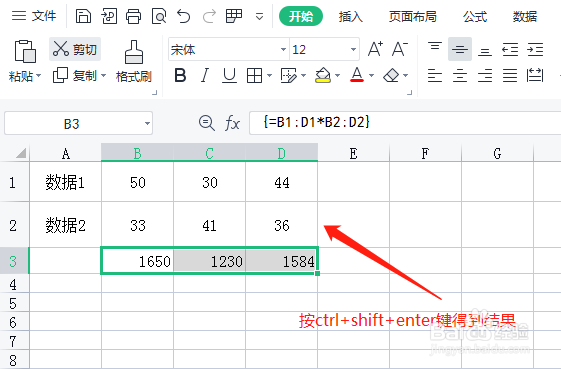This screenshot has height=369, width=561.
Task: Increase font size with A+ icon
Action: point(375,49)
